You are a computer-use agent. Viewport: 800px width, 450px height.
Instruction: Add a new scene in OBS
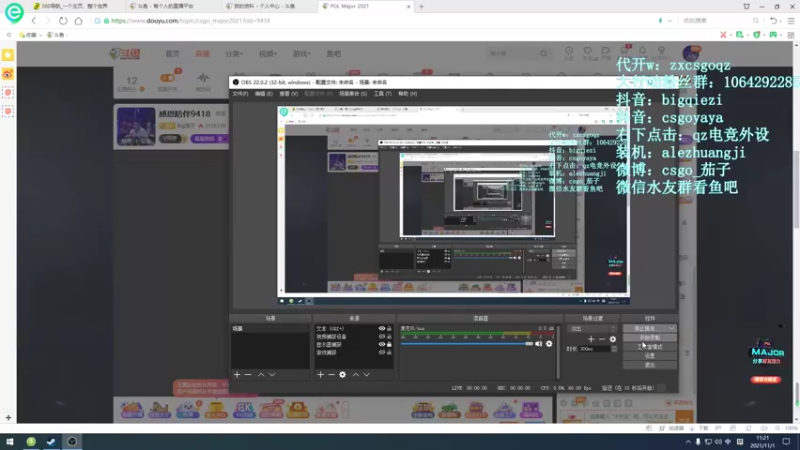[237, 374]
